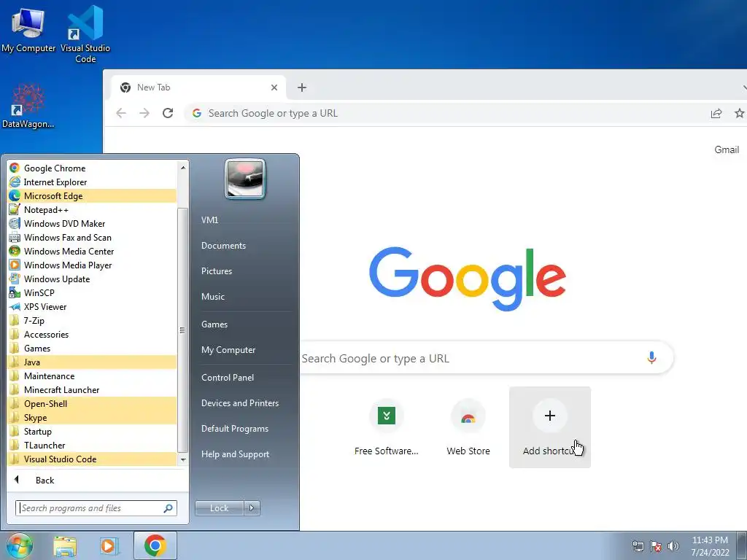Bookmark this tab with the star icon

click(739, 113)
